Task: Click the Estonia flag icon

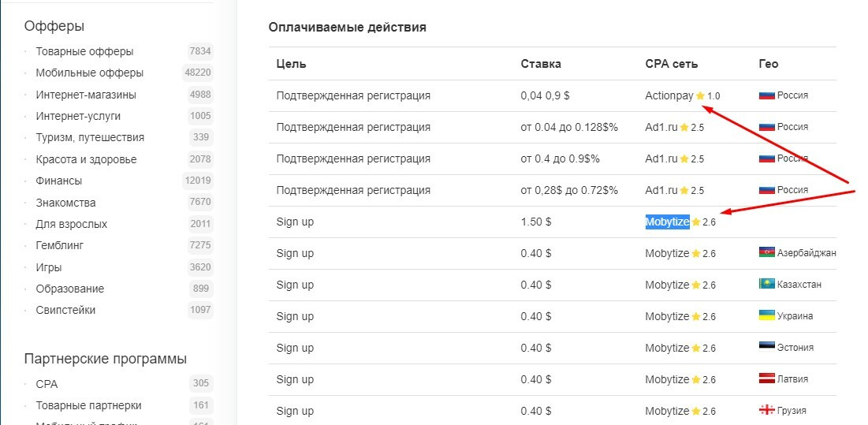Action: pyautogui.click(x=766, y=348)
